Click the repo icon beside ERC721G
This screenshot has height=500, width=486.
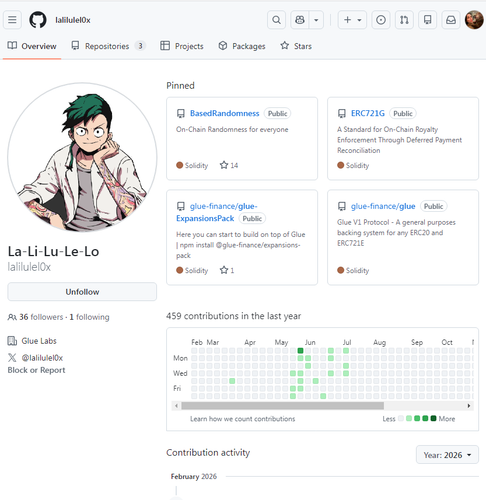pyautogui.click(x=342, y=114)
